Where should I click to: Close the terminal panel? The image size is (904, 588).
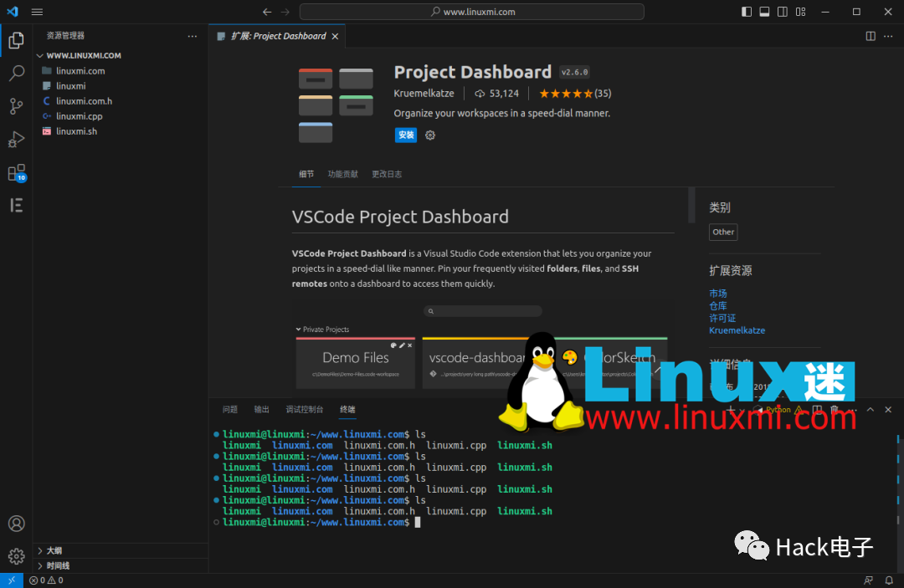coord(888,410)
